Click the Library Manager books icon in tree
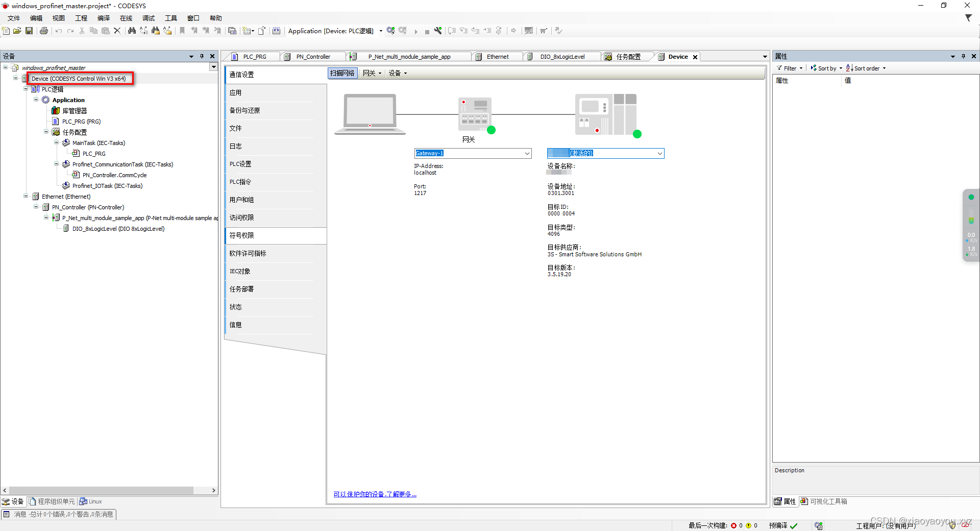980x531 pixels. [x=56, y=111]
